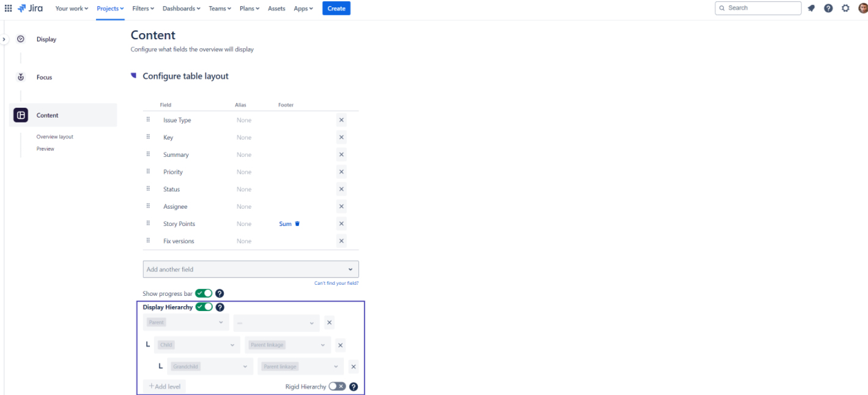Viewport: 868px width, 395px height.
Task: Select the Display section icon in sidebar
Action: pos(20,39)
